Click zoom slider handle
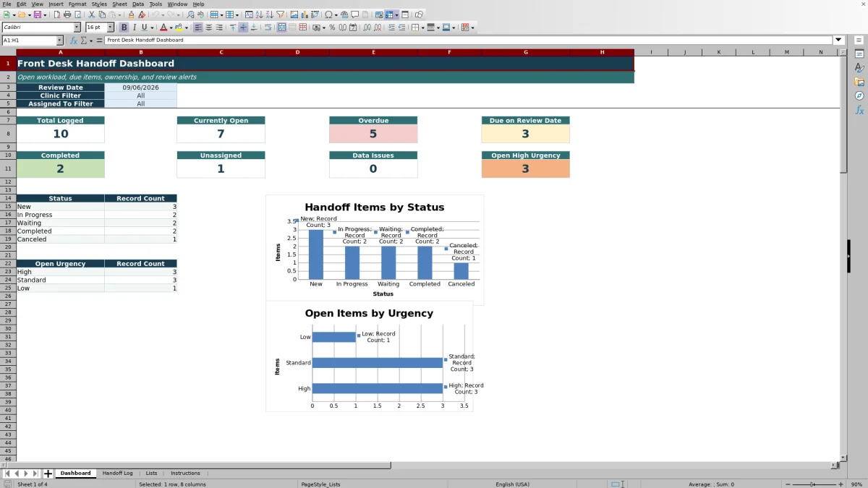This screenshot has width=868, height=488. coord(812,484)
